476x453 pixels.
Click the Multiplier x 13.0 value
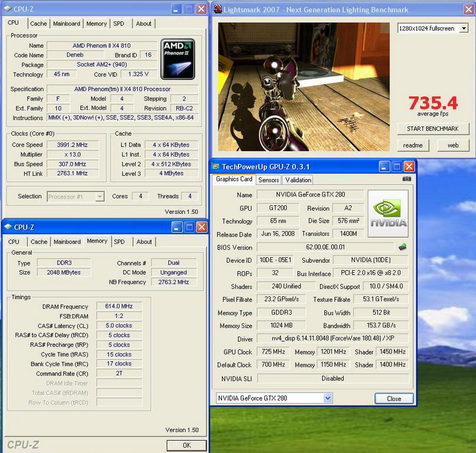(73, 155)
